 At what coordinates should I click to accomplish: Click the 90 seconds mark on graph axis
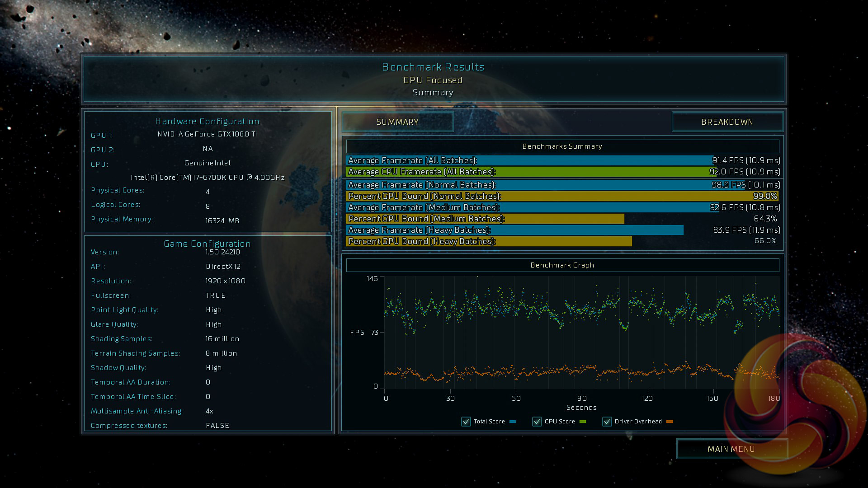point(582,398)
